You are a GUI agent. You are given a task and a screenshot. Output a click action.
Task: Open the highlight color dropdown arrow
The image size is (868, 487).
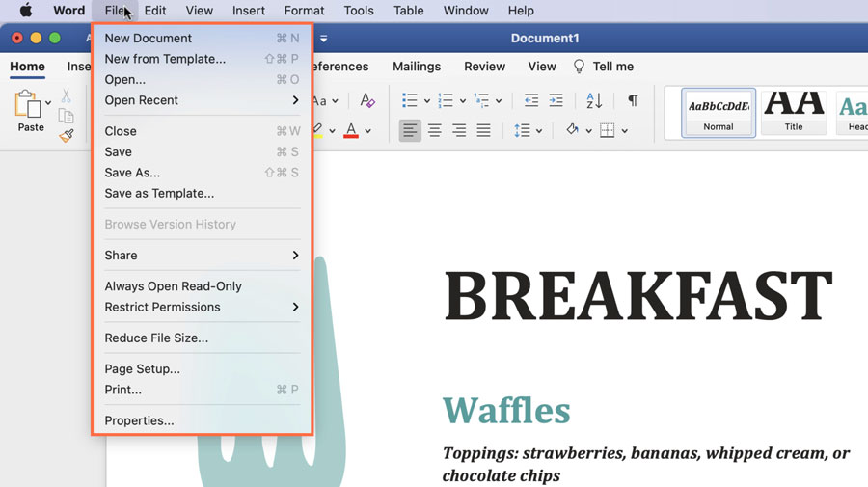(x=332, y=131)
